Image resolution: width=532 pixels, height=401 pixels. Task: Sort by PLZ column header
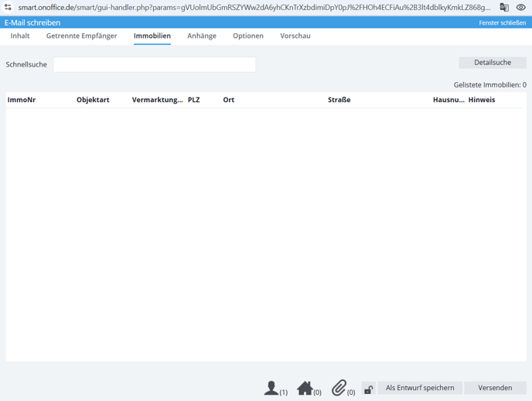194,100
